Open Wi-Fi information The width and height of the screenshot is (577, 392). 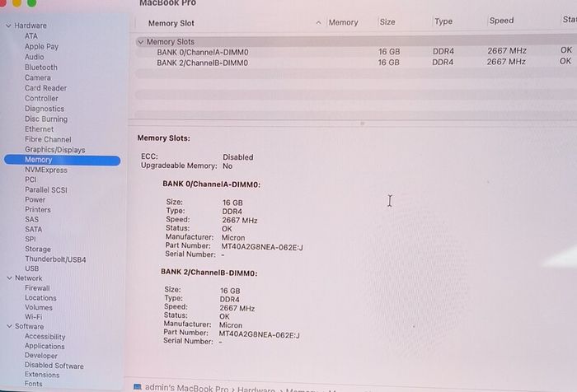(x=34, y=317)
